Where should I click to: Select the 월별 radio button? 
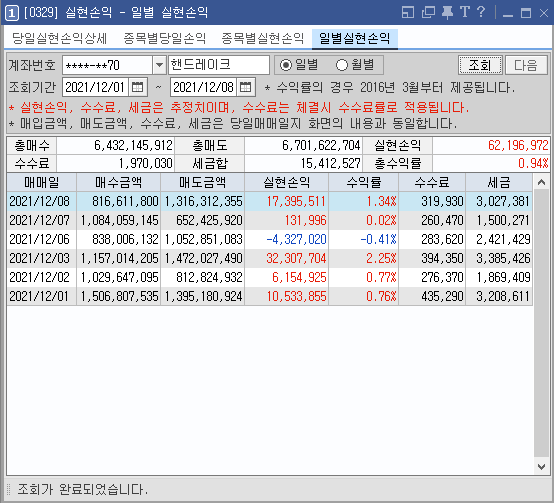(342, 65)
